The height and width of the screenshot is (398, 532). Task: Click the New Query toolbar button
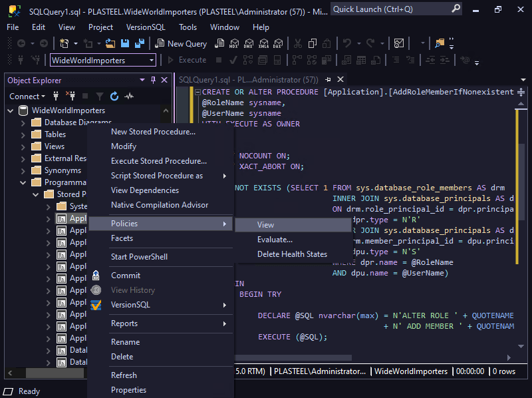pyautogui.click(x=181, y=43)
